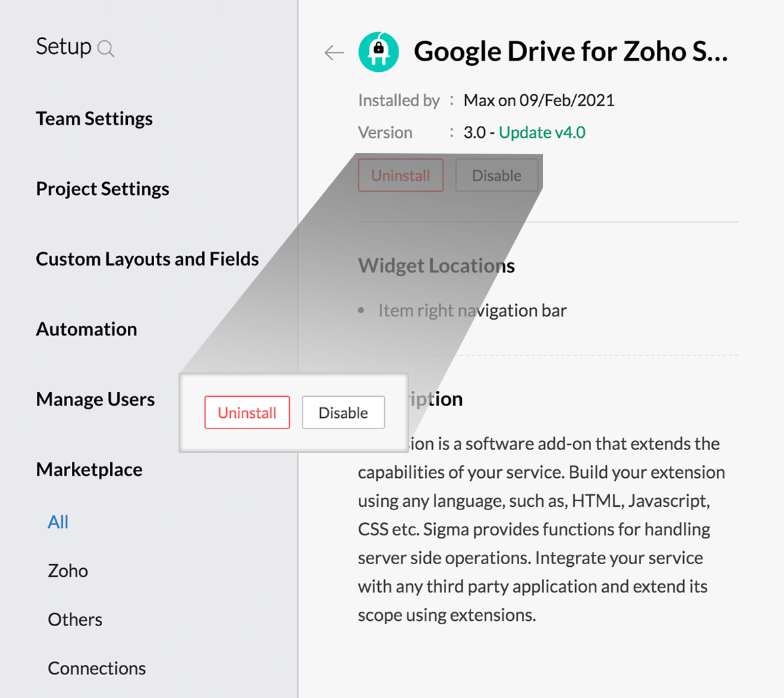This screenshot has height=698, width=784.
Task: Select Others under Marketplace
Action: (x=75, y=620)
